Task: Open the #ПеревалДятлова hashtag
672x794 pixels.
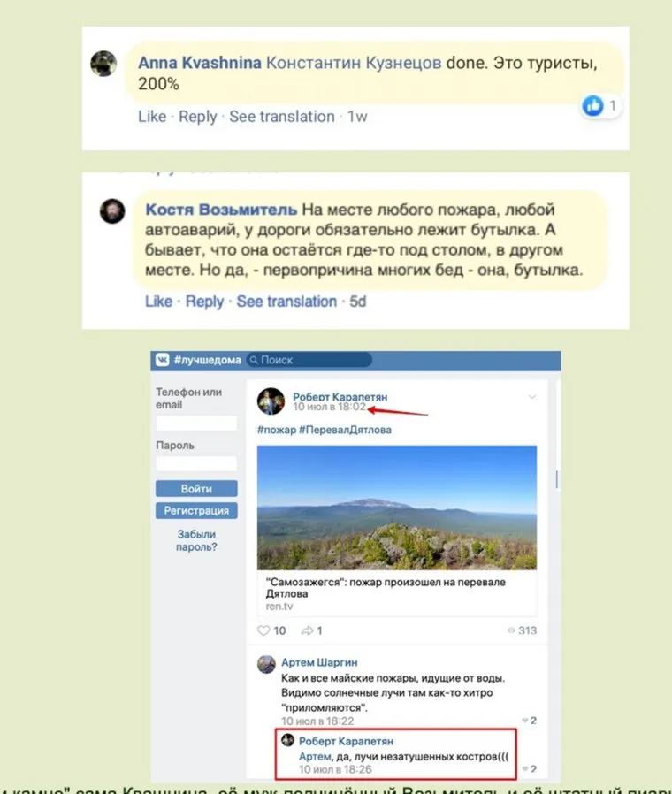Action: tap(345, 430)
